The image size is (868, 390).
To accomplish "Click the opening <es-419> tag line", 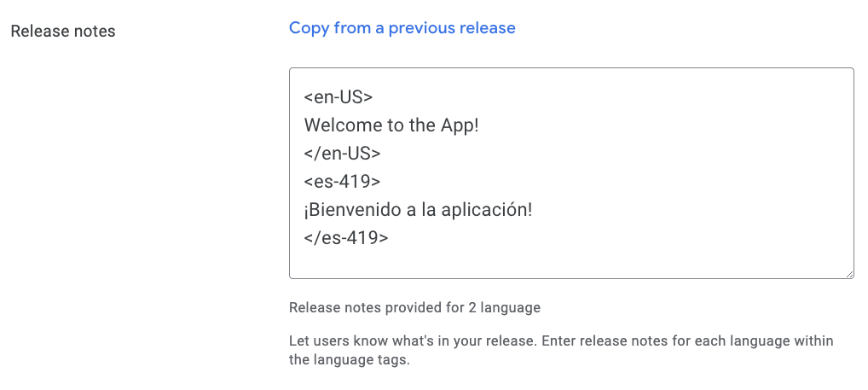I will (x=342, y=182).
